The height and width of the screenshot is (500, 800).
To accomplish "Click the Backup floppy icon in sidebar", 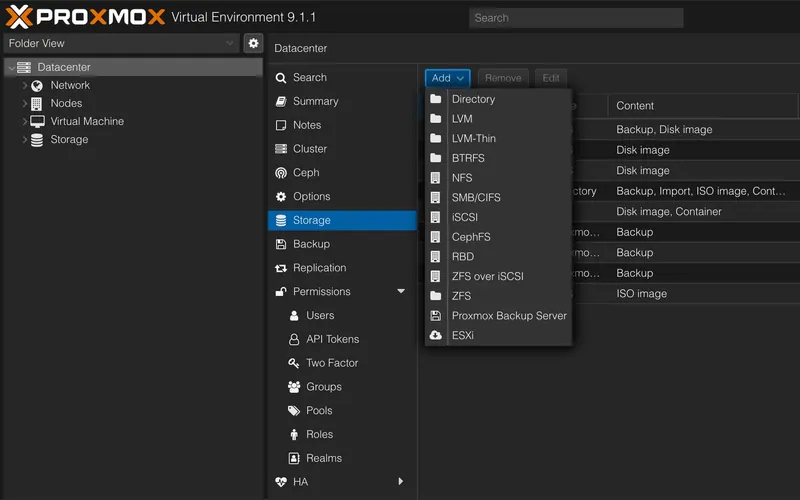I will [281, 244].
